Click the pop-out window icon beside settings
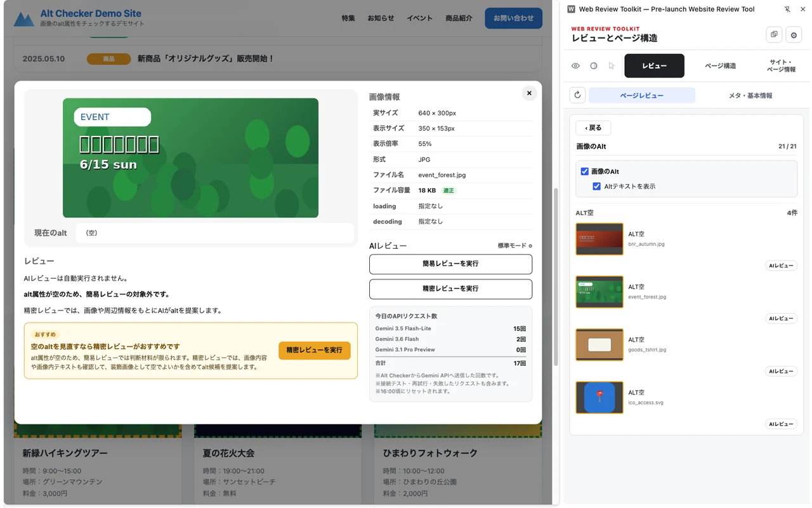 tap(774, 35)
